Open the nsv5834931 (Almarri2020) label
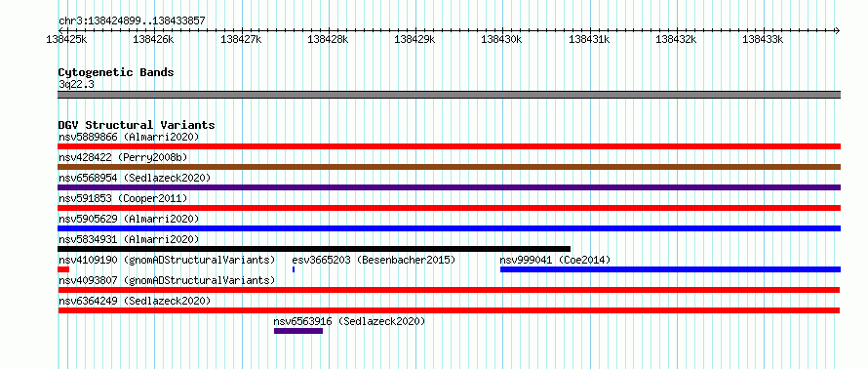868x369 pixels. click(129, 239)
